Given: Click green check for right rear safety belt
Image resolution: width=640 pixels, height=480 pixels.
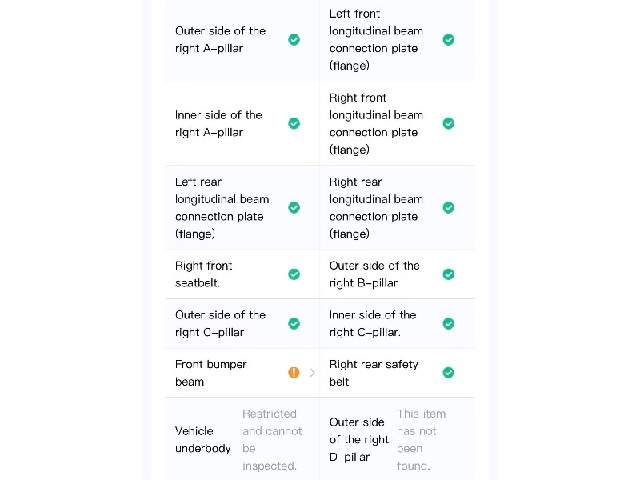Looking at the screenshot, I should point(448,372).
